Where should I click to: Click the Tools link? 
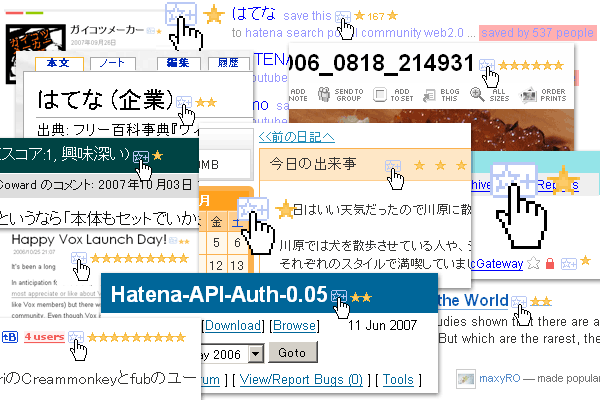pyautogui.click(x=398, y=380)
